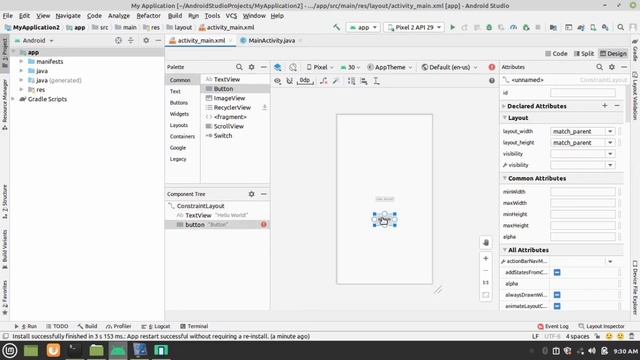640x360 pixels.
Task: Open the layout_width dropdown arrow
Action: pos(610,131)
